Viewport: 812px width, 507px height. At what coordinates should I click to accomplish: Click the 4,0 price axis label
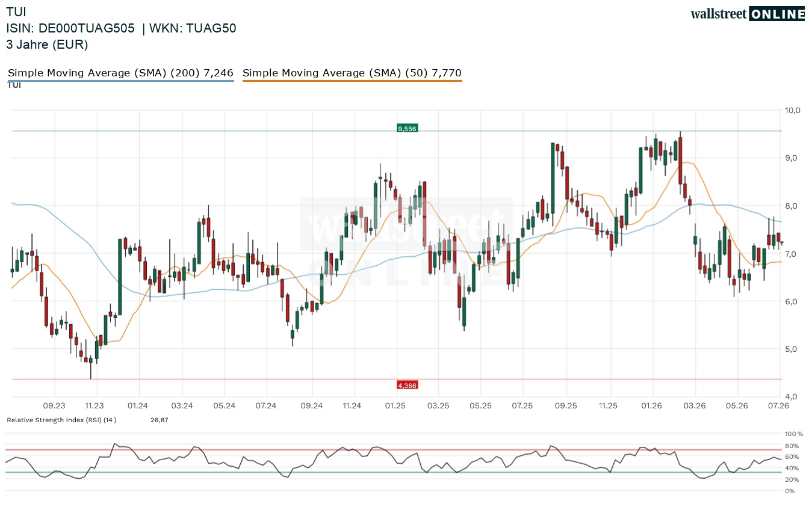(x=791, y=396)
